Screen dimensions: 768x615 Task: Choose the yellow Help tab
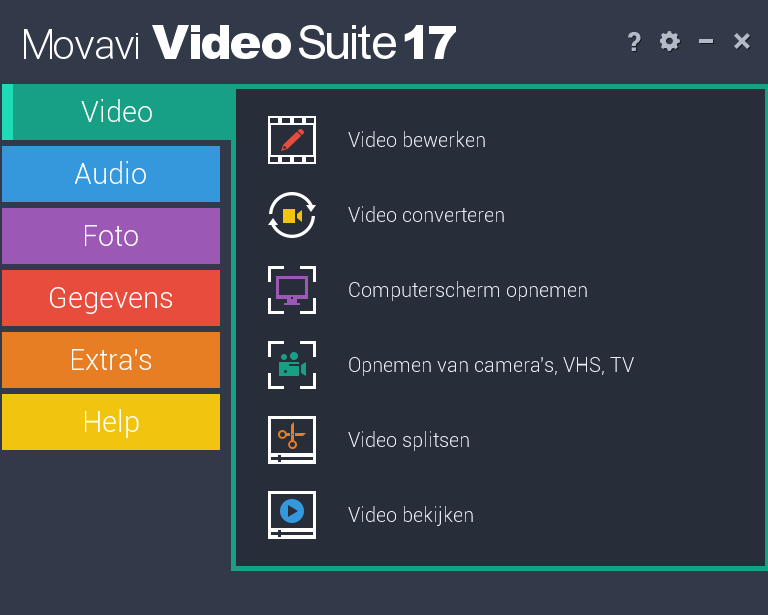pyautogui.click(x=111, y=422)
